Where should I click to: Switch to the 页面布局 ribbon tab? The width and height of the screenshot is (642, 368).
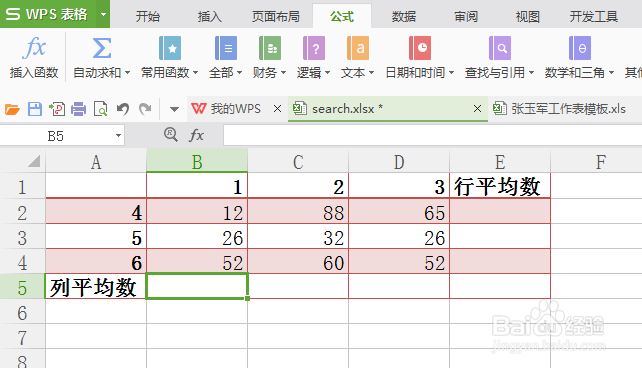click(276, 16)
